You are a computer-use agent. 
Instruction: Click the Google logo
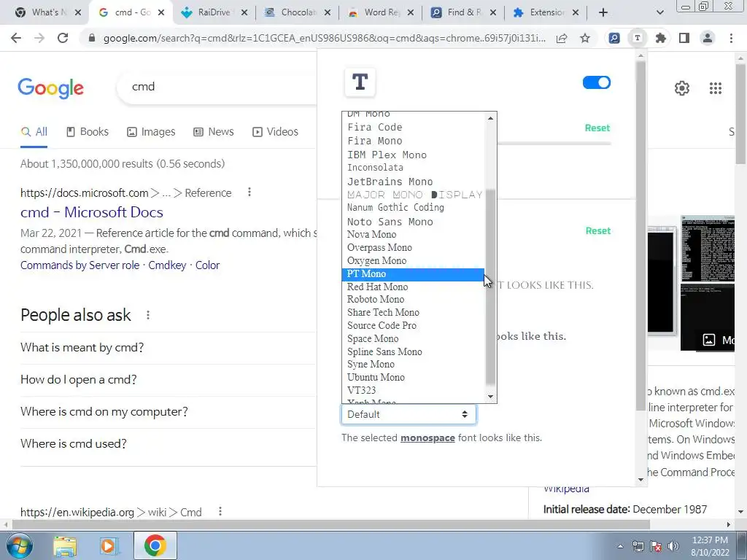pos(50,88)
